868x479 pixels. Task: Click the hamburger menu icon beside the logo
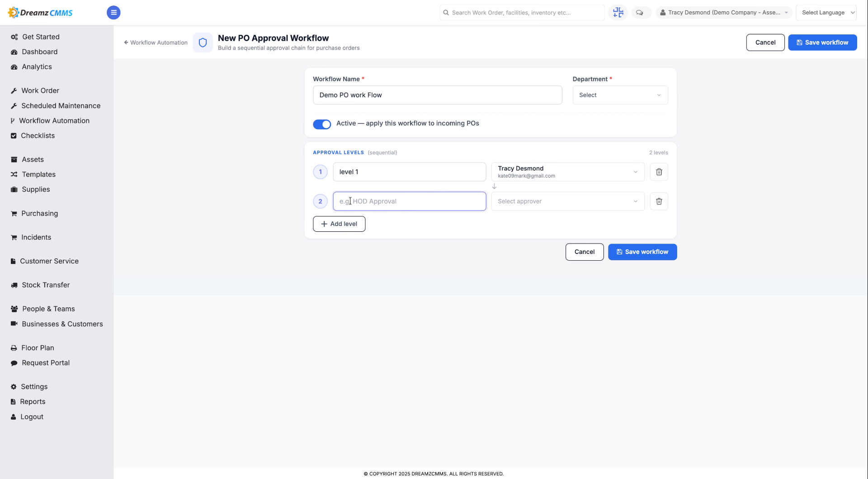click(113, 13)
